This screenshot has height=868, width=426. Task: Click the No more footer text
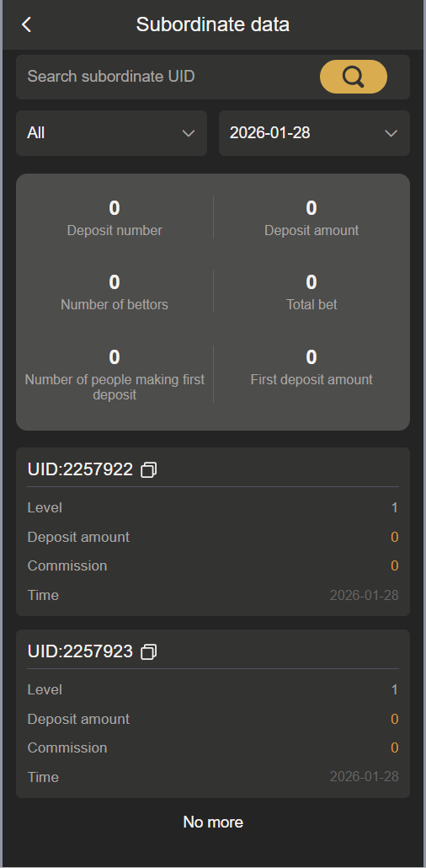point(213,822)
